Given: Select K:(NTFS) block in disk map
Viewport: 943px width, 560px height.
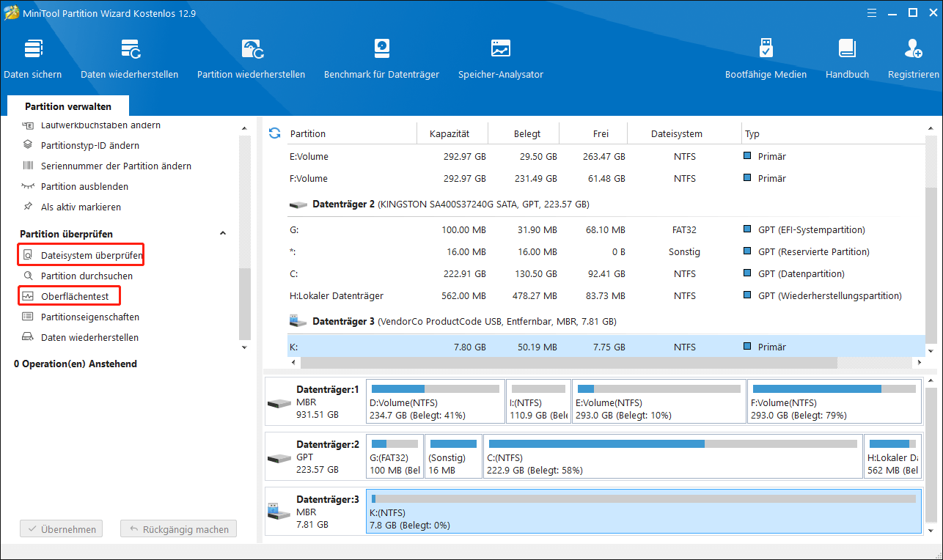Looking at the screenshot, I should [644, 511].
